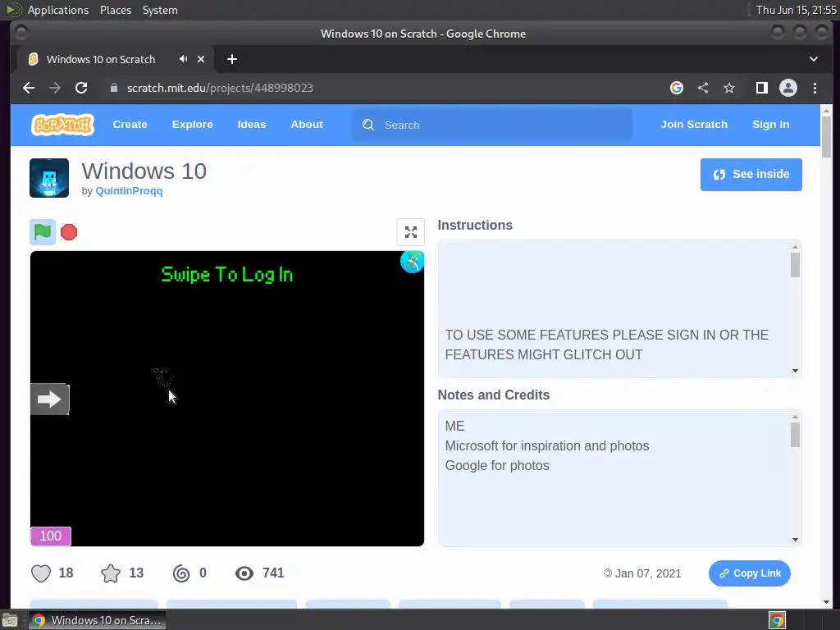Click the views eye icon
Viewport: 840px width, 630px height.
[244, 573]
